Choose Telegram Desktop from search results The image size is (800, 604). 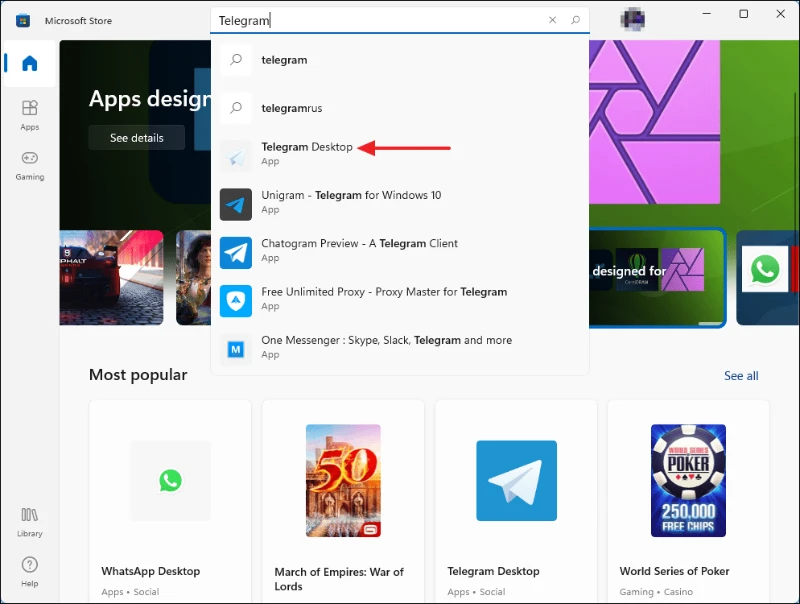(399, 156)
